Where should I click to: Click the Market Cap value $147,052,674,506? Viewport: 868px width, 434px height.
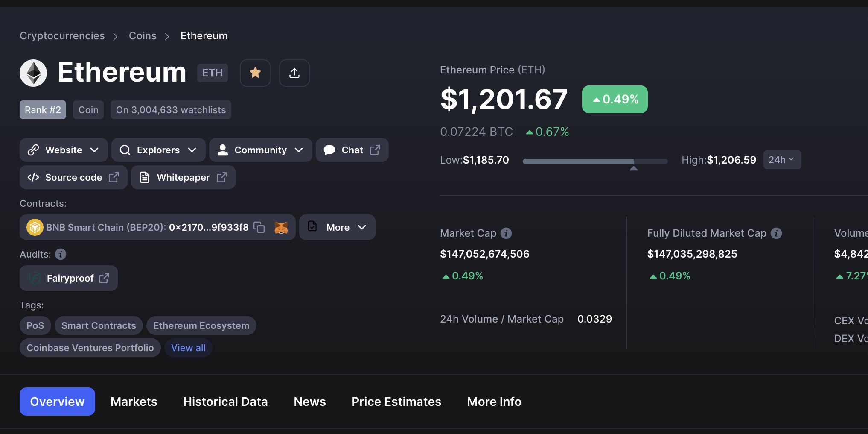coord(485,254)
